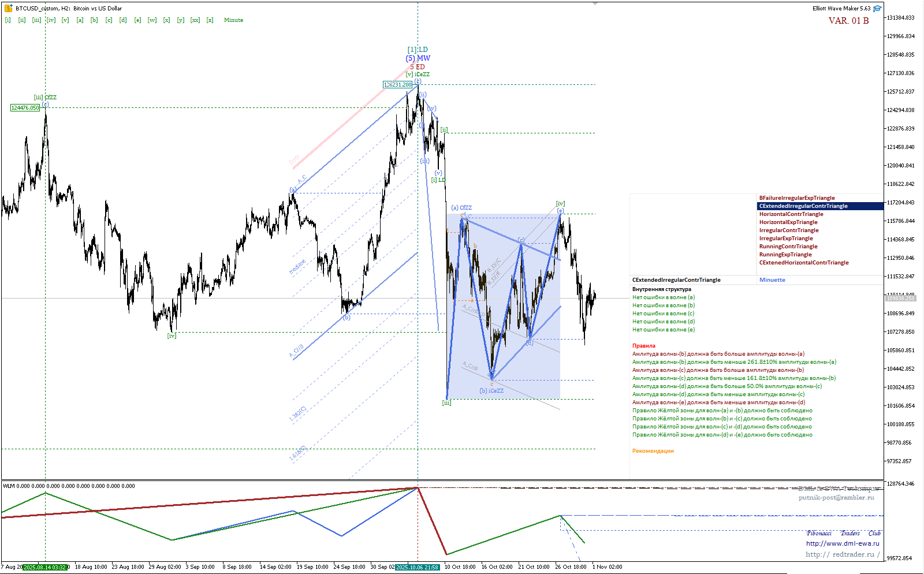
Task: Select the [w] wave label button
Action: click(x=152, y=20)
